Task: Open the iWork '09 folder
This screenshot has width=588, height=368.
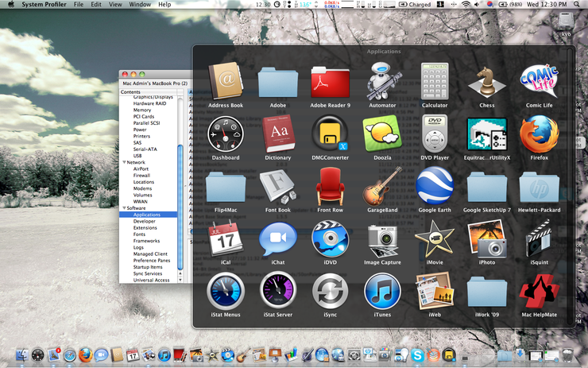Action: (x=486, y=291)
